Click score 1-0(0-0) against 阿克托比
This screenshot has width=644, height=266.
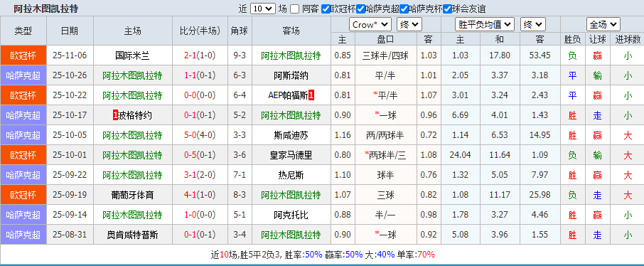pos(200,215)
